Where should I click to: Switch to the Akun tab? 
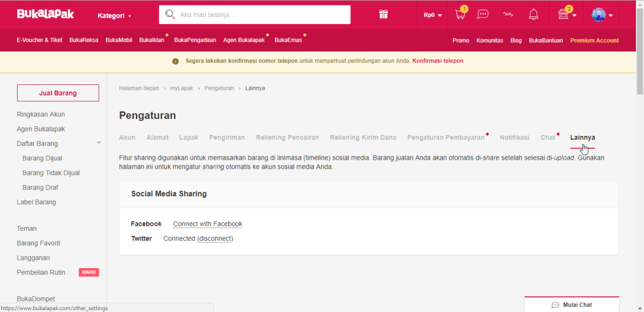click(x=127, y=138)
